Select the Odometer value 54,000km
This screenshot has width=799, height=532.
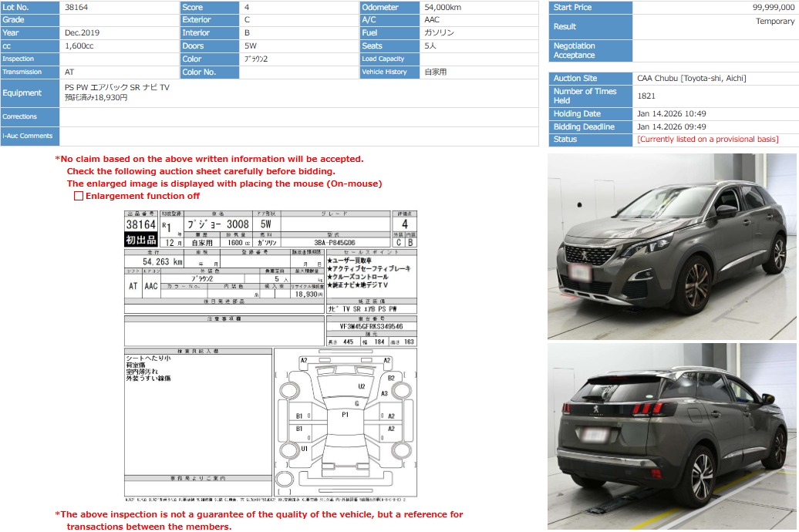coord(443,7)
